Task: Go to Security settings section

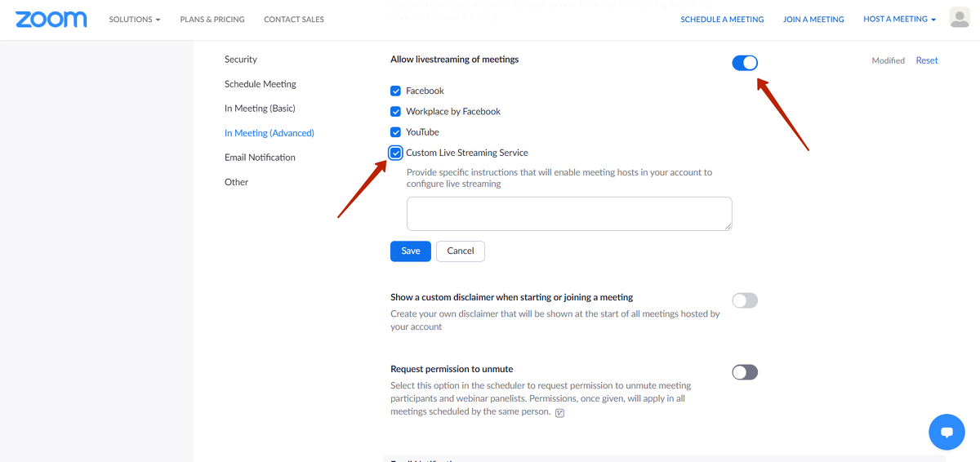Action: [241, 60]
